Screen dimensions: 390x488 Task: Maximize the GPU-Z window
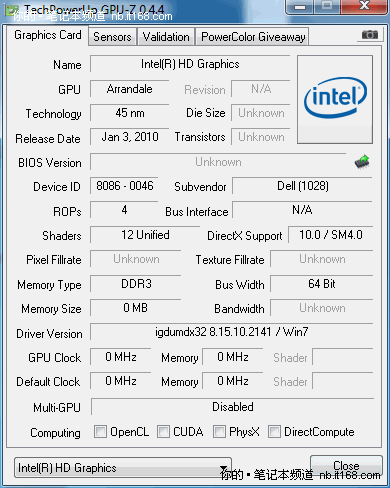tap(327, 7)
